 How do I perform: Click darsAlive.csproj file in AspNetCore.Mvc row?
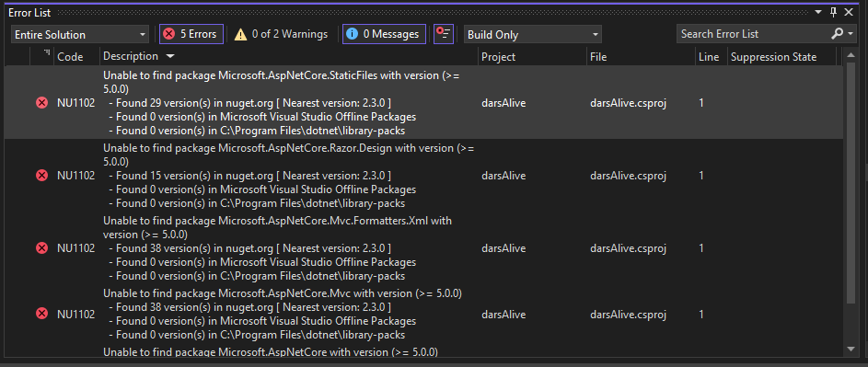(628, 315)
